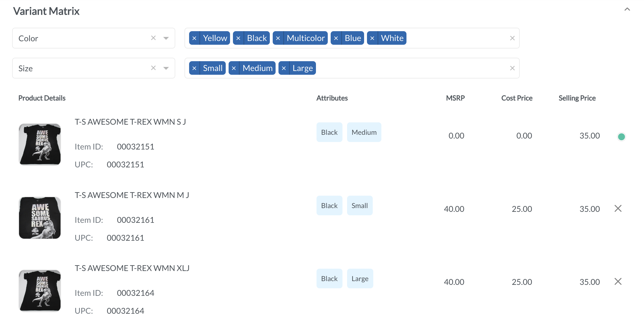Screen dimensions: 644x329
Task: Remove the Yellow color tag
Action: click(x=194, y=38)
